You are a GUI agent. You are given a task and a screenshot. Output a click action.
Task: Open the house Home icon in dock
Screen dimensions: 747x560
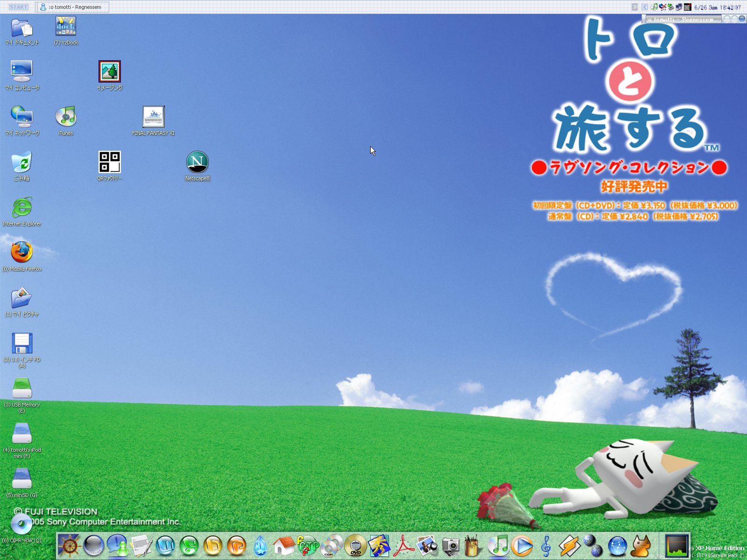[x=284, y=546]
